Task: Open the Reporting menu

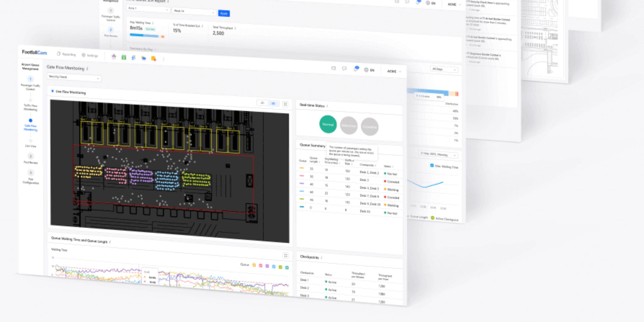Action: click(66, 54)
